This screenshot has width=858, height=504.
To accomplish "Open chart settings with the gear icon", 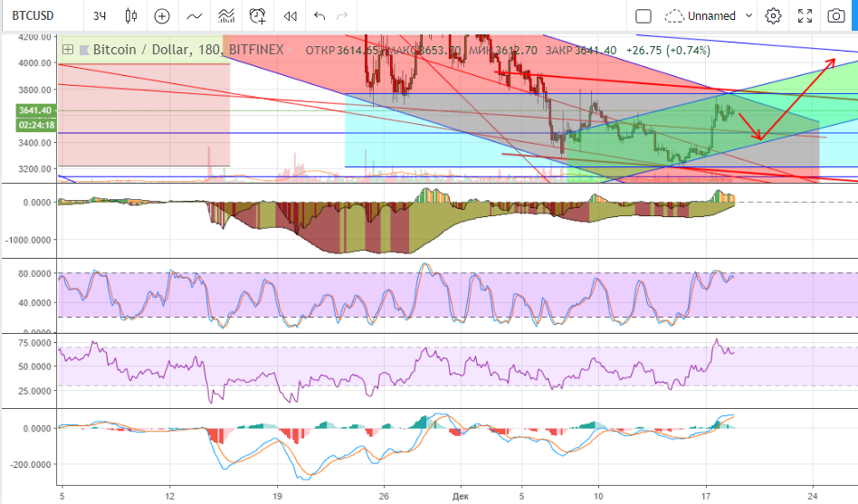I will point(773,15).
